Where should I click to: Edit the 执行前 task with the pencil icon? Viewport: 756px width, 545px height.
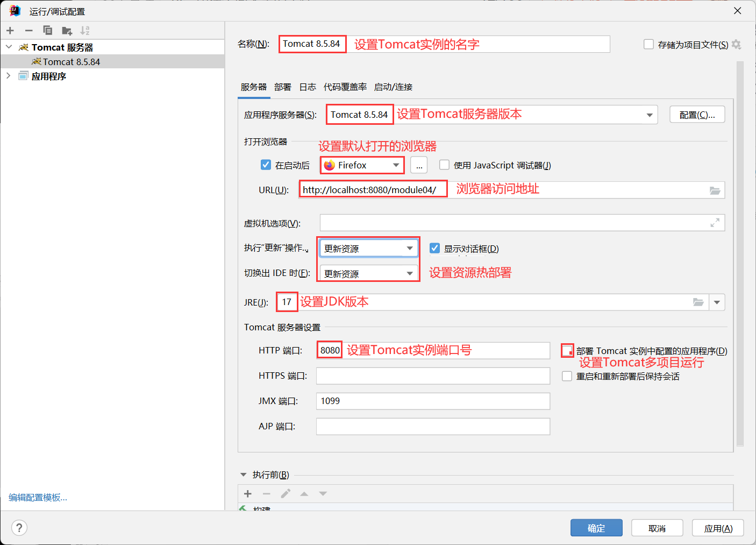[286, 494]
